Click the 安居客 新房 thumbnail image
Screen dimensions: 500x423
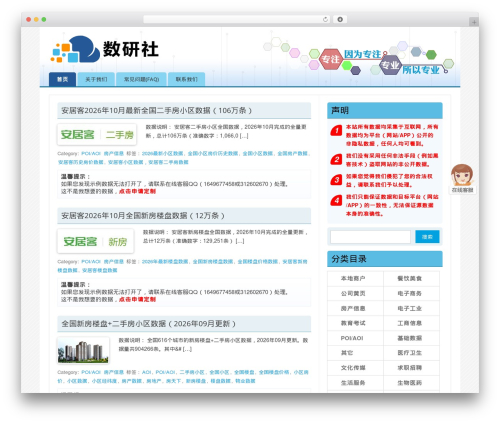click(x=96, y=241)
